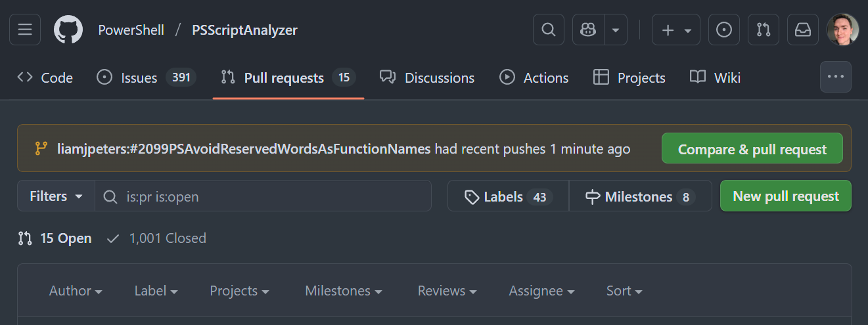Open Copilot chat icon

[588, 30]
